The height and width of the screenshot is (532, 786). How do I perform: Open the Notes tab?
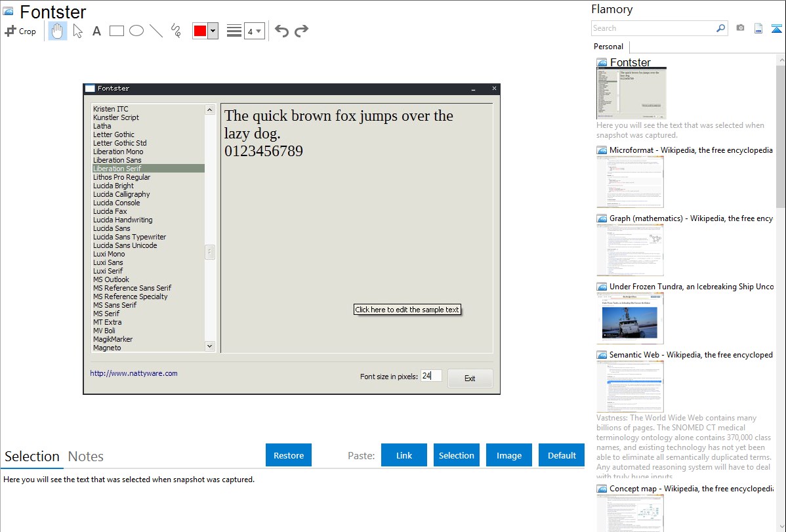click(x=86, y=457)
